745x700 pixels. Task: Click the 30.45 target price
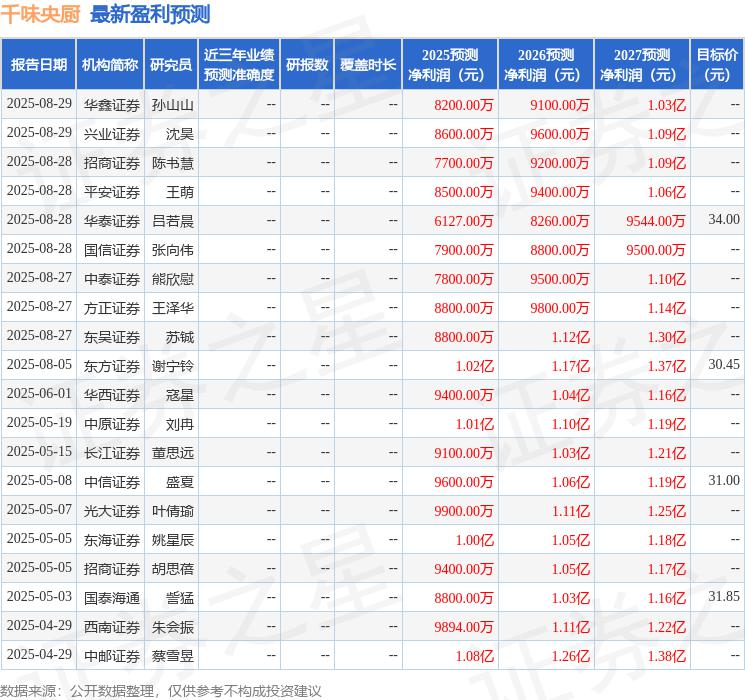click(x=724, y=364)
